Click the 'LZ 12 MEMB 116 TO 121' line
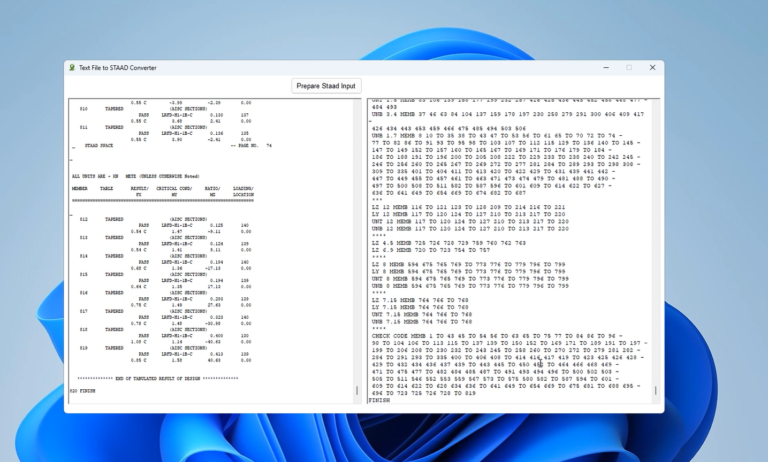768x462 pixels. click(x=469, y=207)
